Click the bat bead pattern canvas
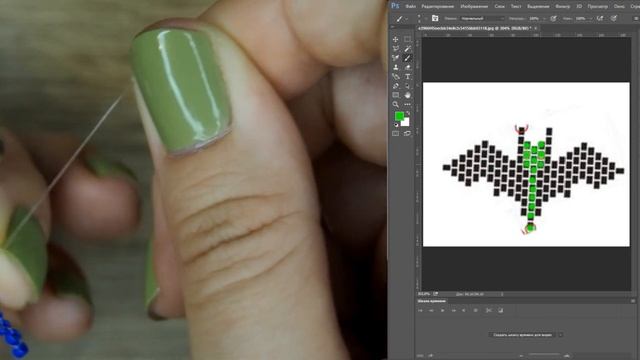Image resolution: width=640 pixels, height=360 pixels. (x=526, y=164)
